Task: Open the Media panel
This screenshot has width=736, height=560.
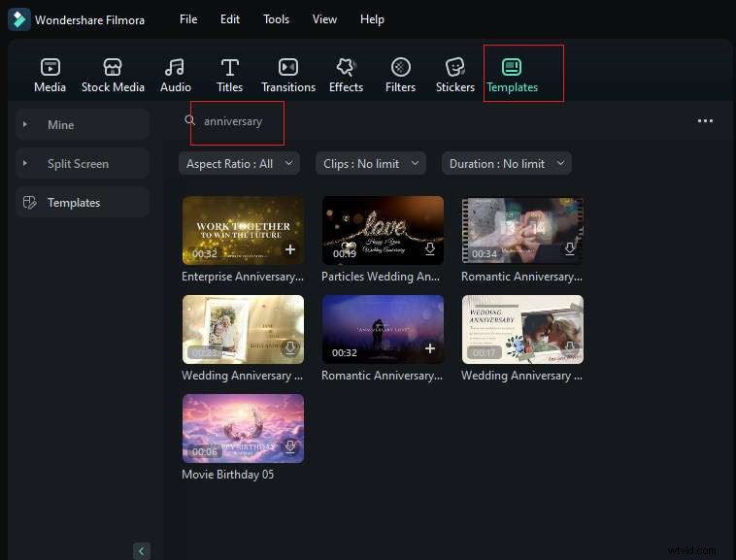Action: 50,75
